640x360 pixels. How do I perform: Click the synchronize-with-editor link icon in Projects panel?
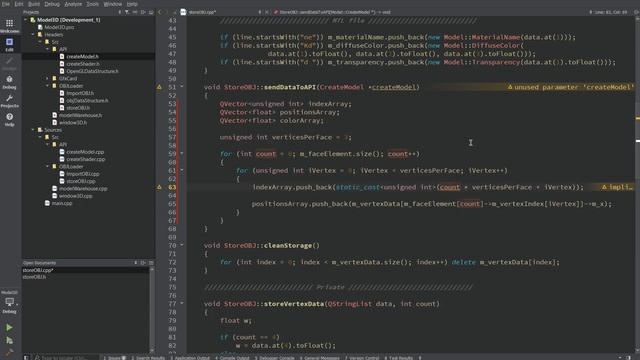pyautogui.click(x=135, y=12)
